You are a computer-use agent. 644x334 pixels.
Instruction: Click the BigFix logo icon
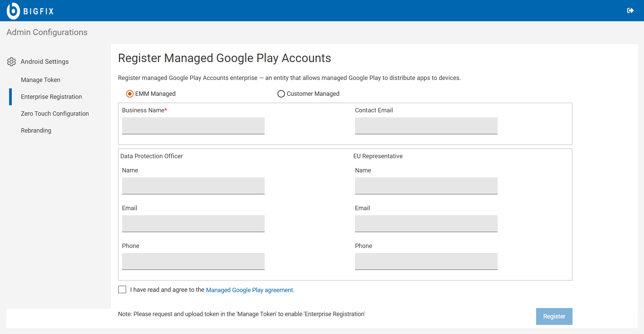pyautogui.click(x=13, y=11)
